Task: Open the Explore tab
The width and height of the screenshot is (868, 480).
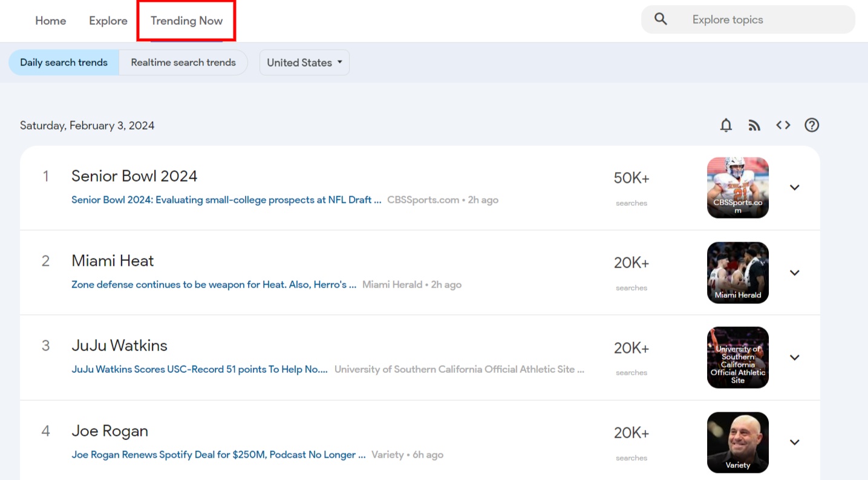Action: [108, 21]
